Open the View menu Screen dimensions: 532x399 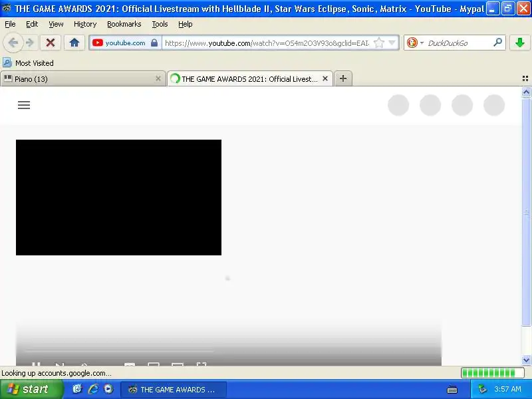point(56,24)
